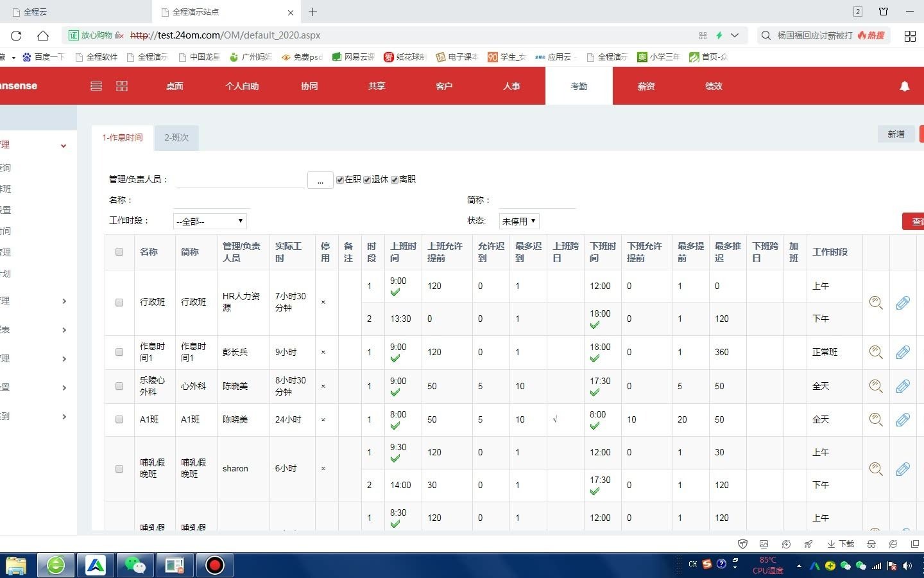The image size is (924, 578).
Task: Check the row checkbox for A1班
Action: click(119, 419)
